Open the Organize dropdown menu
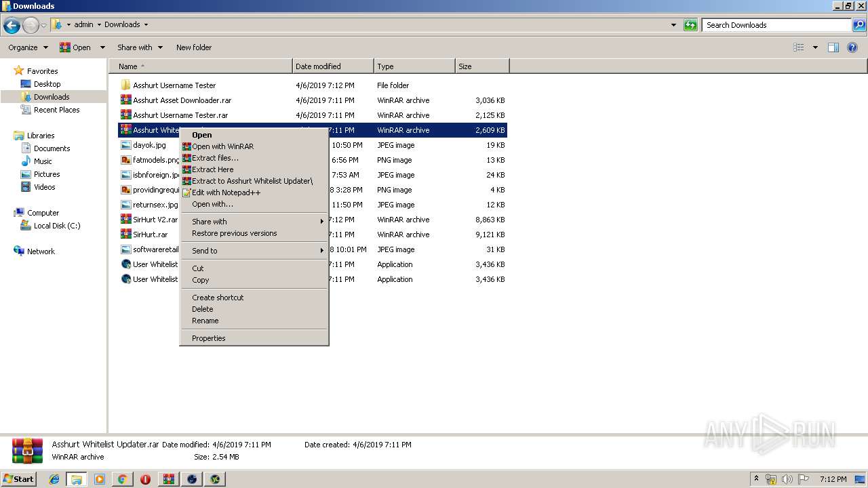Viewport: 868px width, 488px height. 28,47
